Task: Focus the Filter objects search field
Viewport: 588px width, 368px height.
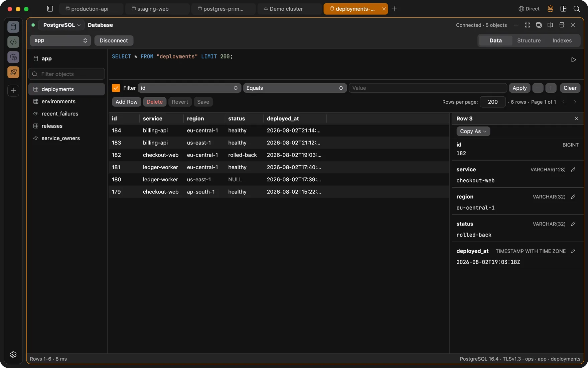Action: tap(66, 74)
